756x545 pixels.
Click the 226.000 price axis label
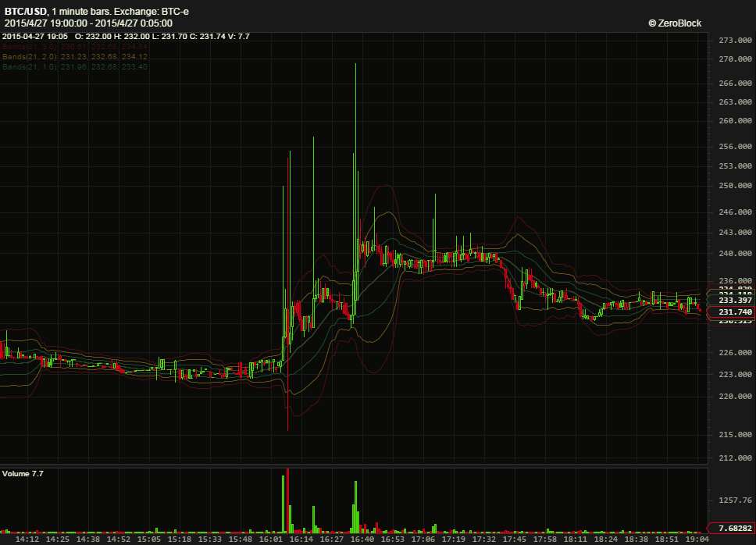(x=735, y=352)
